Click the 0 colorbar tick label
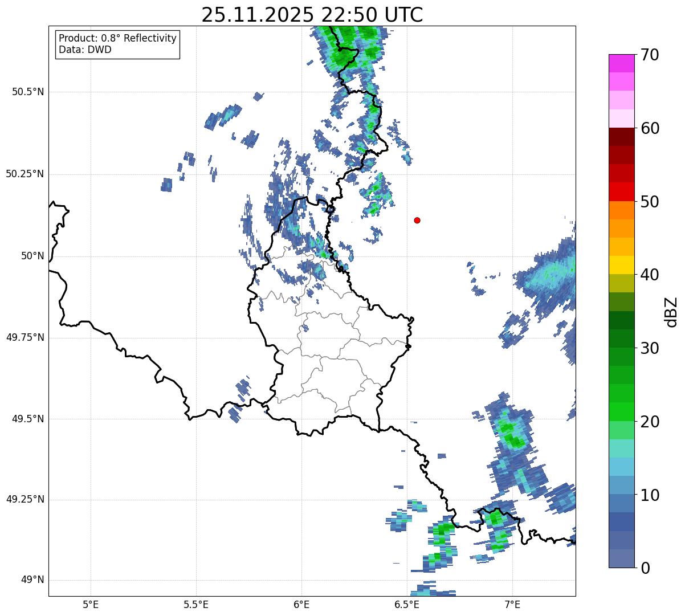This screenshot has height=616, width=685. tap(645, 568)
